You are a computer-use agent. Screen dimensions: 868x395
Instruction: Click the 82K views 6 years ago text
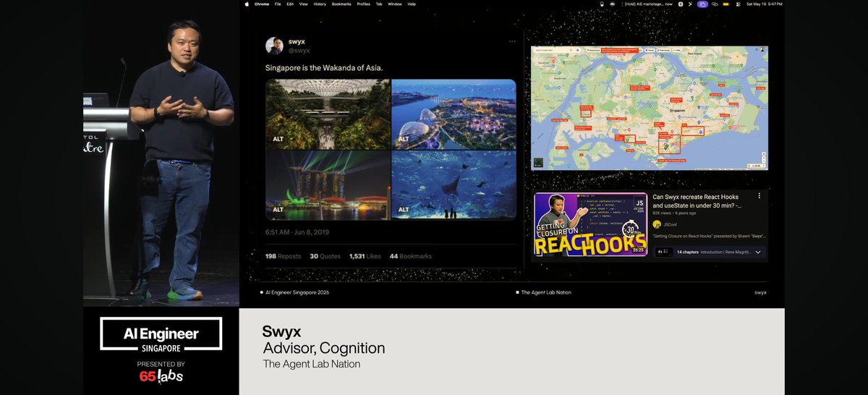click(x=674, y=213)
